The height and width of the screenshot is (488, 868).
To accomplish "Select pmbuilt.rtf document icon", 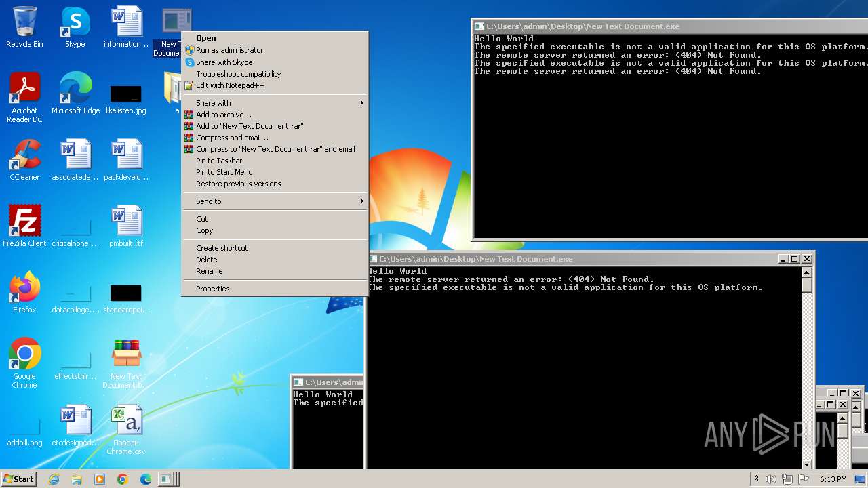I will tap(126, 226).
